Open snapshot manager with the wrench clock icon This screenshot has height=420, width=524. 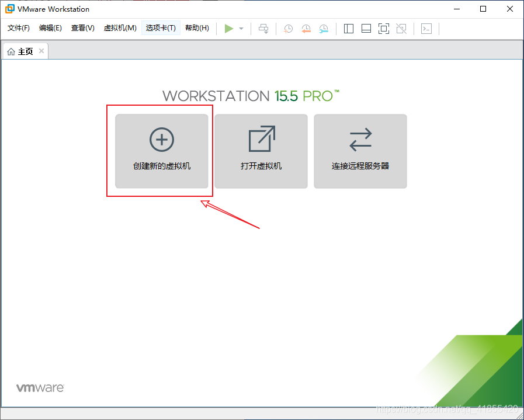point(324,29)
